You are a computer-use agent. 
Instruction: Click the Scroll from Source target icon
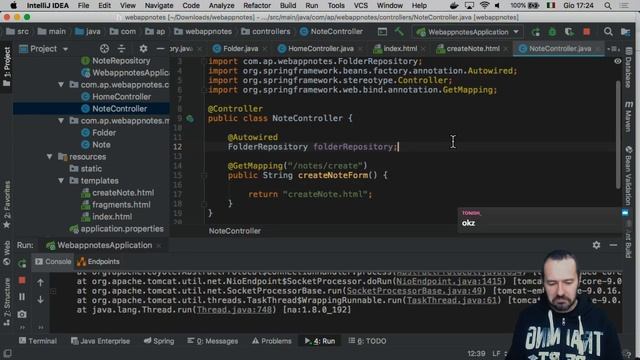(x=104, y=49)
